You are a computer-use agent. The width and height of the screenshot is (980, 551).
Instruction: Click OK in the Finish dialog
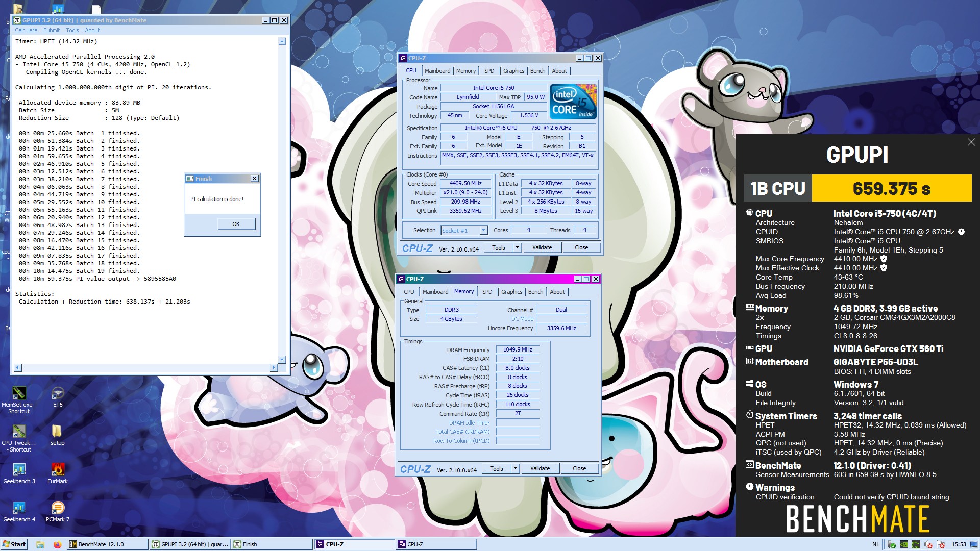click(x=236, y=224)
